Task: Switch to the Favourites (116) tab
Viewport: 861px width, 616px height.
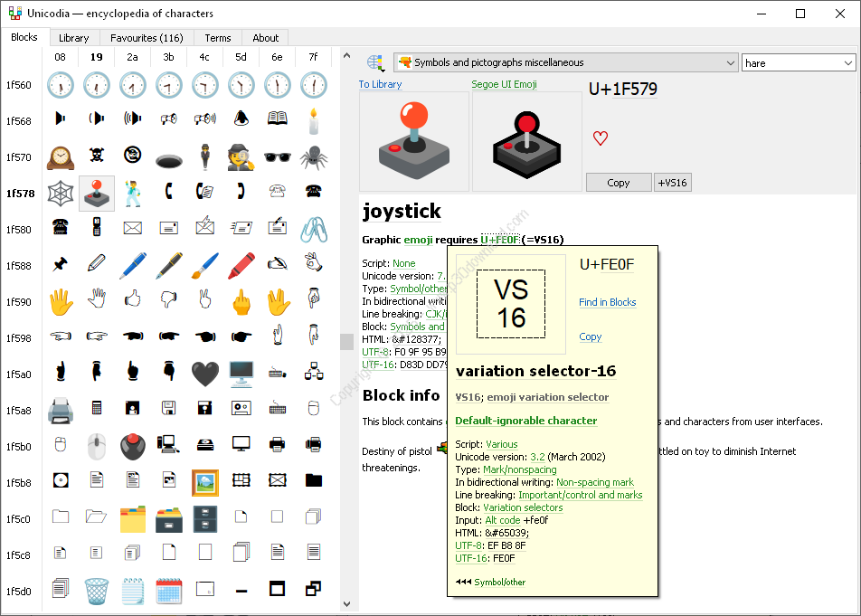Action: (147, 38)
